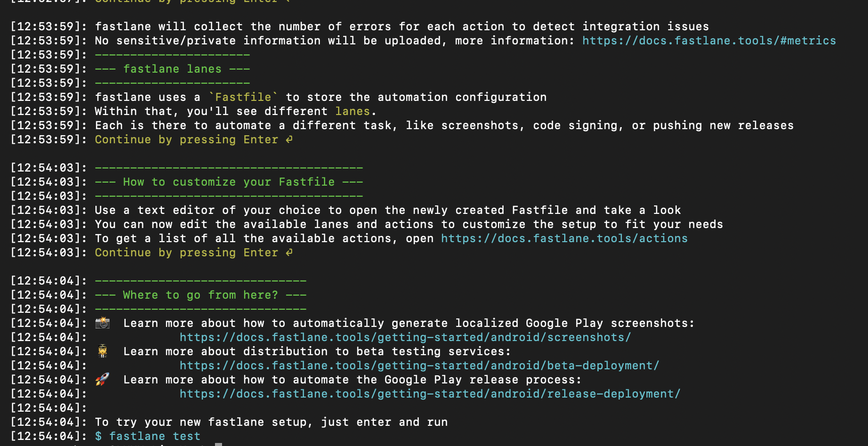
Task: Click the pilot emoji icon
Action: (102, 351)
